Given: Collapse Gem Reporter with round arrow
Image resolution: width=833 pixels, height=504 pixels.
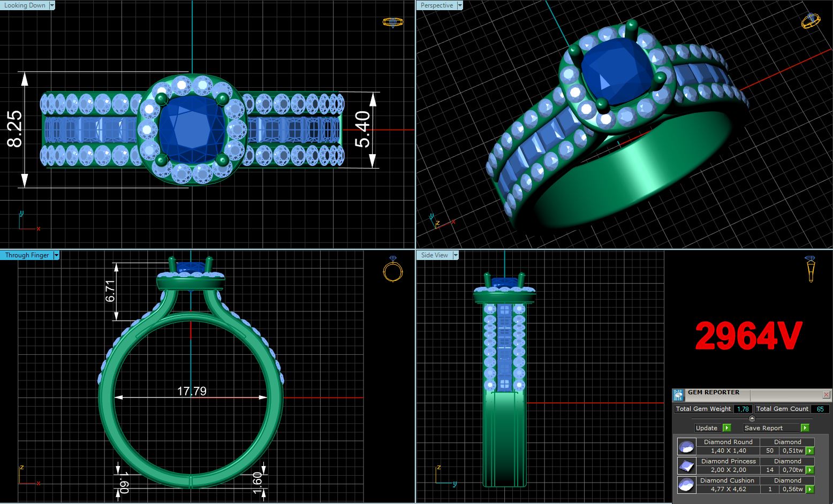Looking at the screenshot, I should click(752, 418).
